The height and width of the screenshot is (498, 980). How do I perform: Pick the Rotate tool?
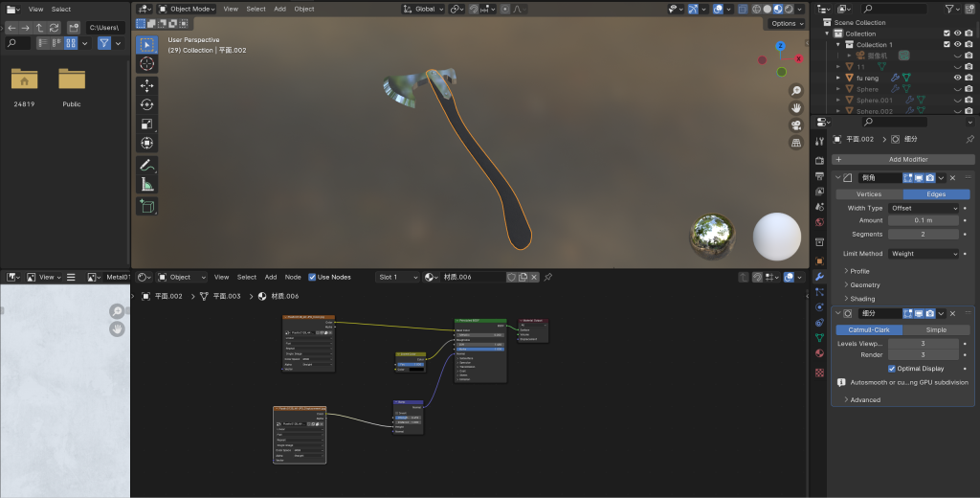click(146, 104)
